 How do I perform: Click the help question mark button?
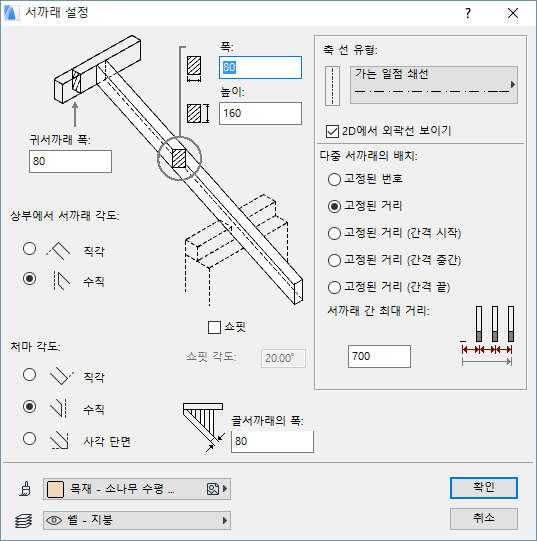(x=468, y=13)
